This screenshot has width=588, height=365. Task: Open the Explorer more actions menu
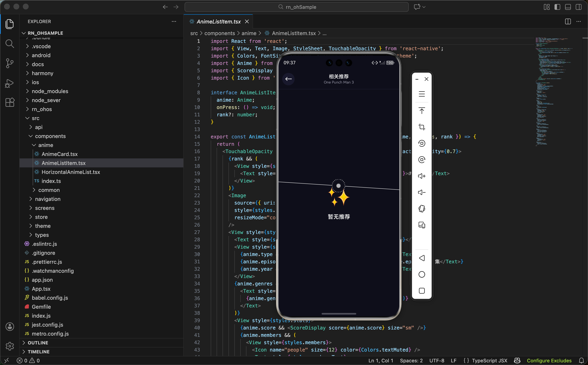coord(174,21)
